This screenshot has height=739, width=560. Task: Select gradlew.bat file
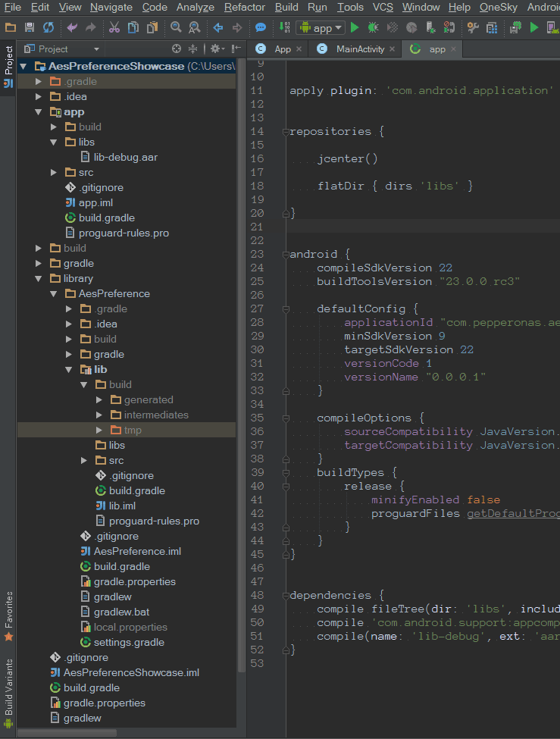121,612
